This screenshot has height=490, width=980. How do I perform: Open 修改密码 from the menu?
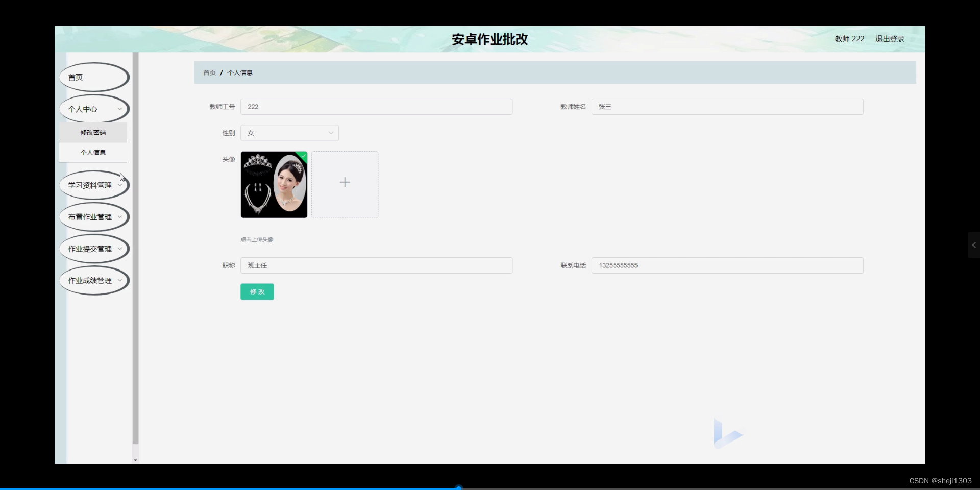coord(93,132)
